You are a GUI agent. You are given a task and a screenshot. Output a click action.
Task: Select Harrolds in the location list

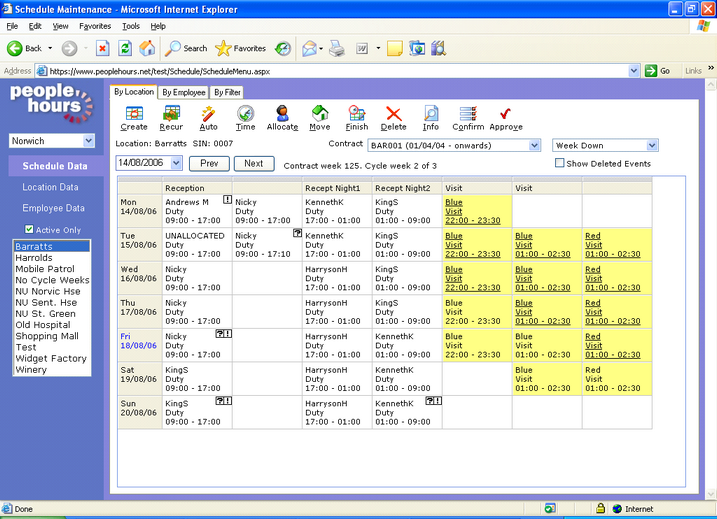pyautogui.click(x=34, y=258)
